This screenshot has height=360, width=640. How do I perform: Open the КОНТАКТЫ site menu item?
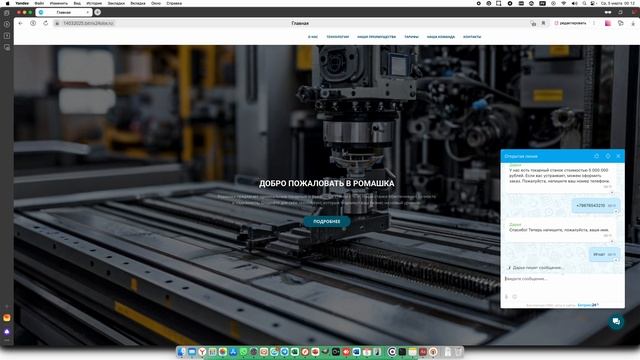[472, 37]
